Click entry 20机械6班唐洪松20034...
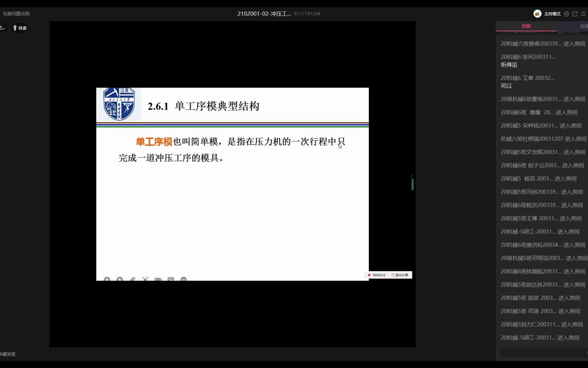The image size is (588, 368). (x=543, y=245)
